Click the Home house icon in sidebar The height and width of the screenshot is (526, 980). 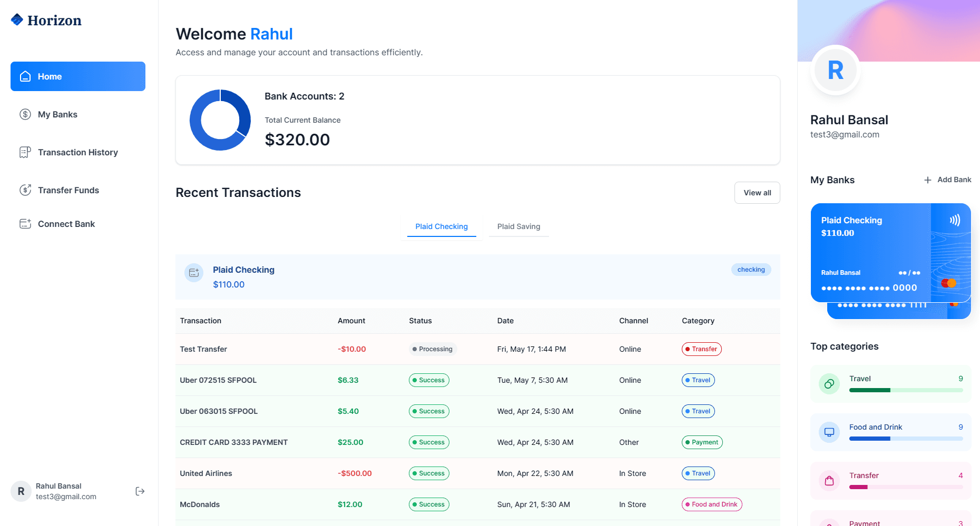click(x=25, y=76)
